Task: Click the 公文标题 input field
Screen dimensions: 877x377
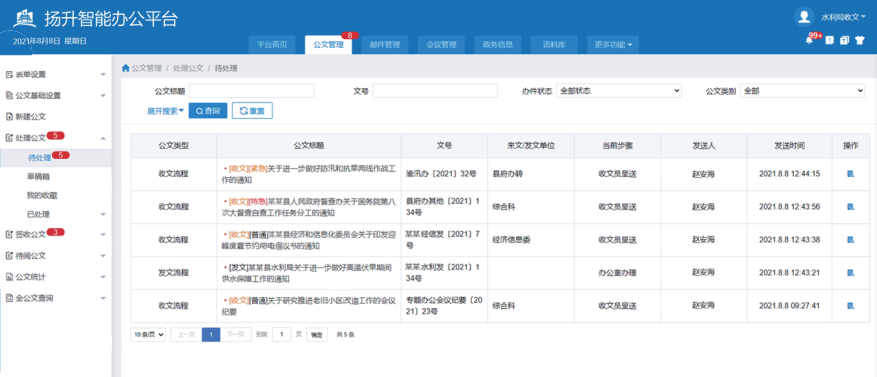Action: pos(252,91)
